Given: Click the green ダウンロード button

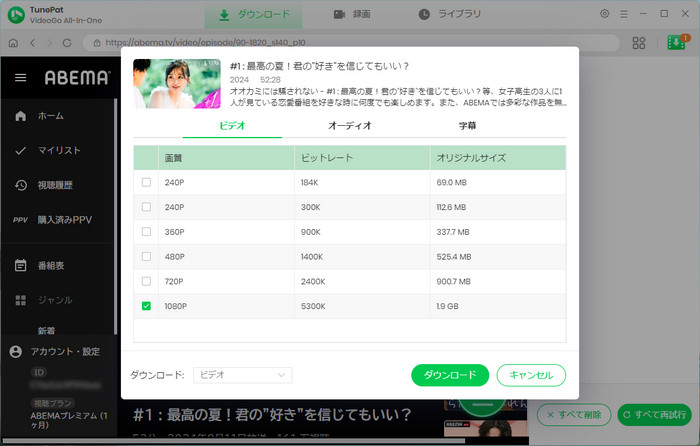Looking at the screenshot, I should coord(450,375).
